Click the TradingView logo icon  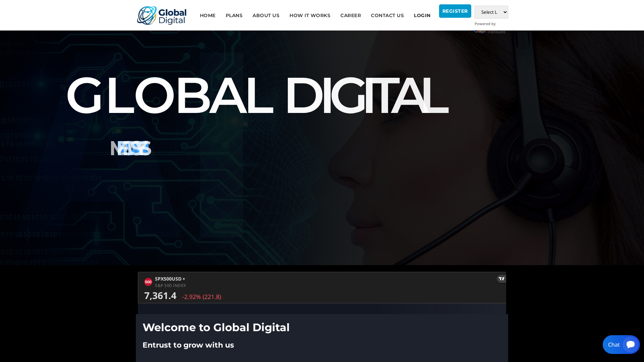click(501, 279)
